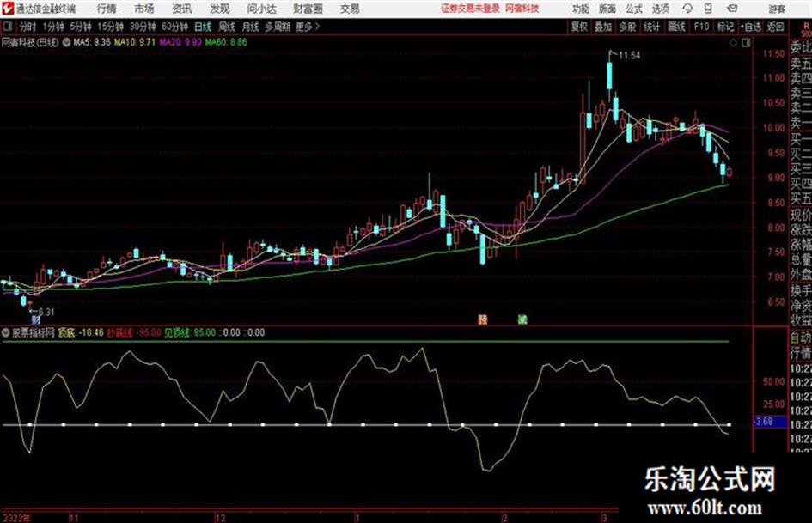The height and width of the screenshot is (523, 812).
Task: Expand the 更多 periods list
Action: [x=308, y=27]
